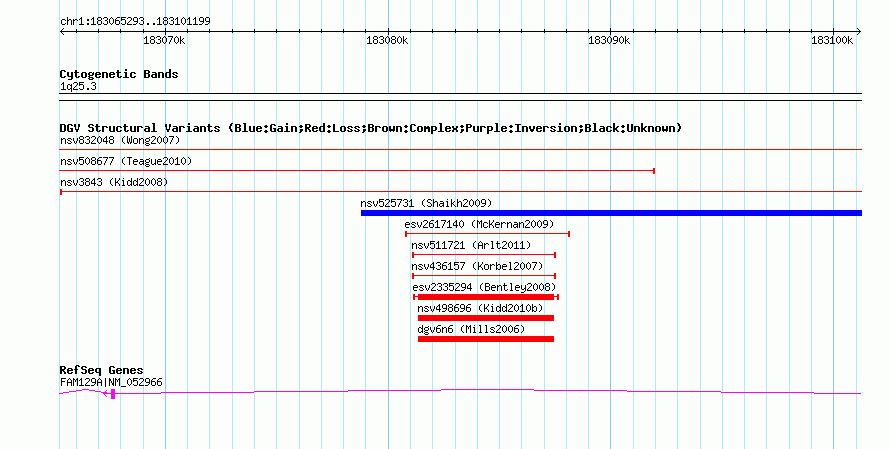Click the 183090k ruler tick label
The width and height of the screenshot is (890, 449).
(x=609, y=40)
